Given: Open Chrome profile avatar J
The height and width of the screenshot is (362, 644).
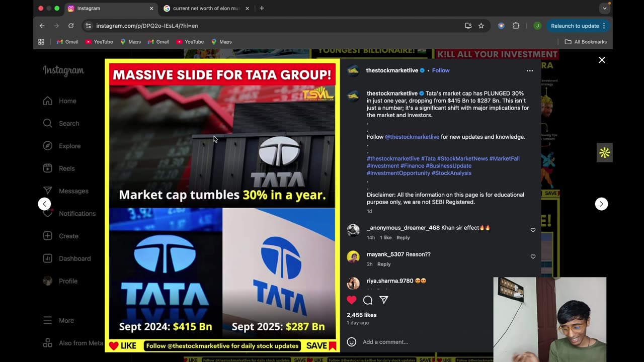Looking at the screenshot, I should coord(537,26).
